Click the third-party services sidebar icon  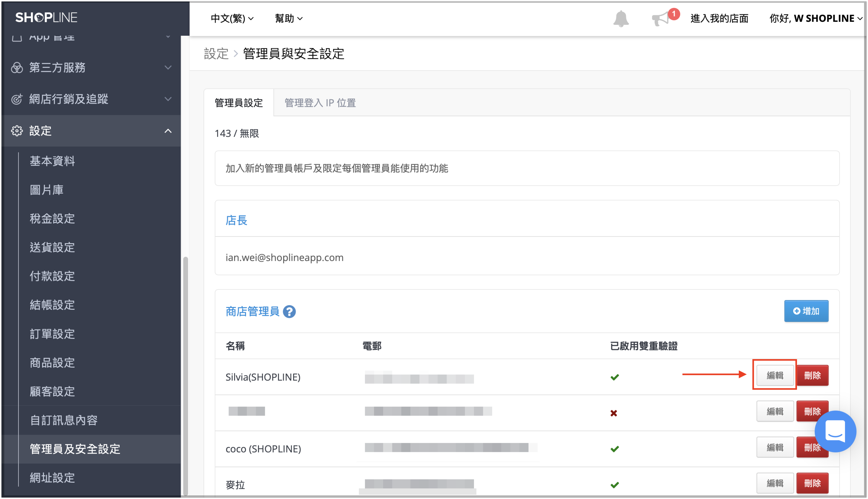(x=17, y=68)
